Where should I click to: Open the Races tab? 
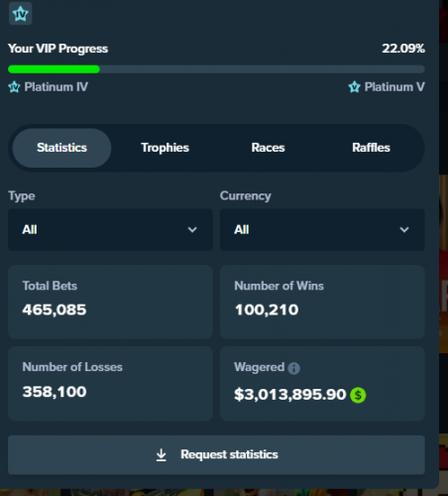click(268, 148)
